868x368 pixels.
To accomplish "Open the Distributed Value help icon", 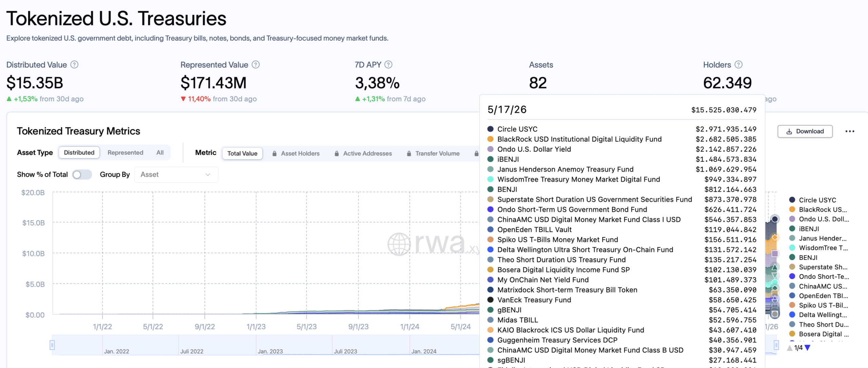I will [74, 64].
